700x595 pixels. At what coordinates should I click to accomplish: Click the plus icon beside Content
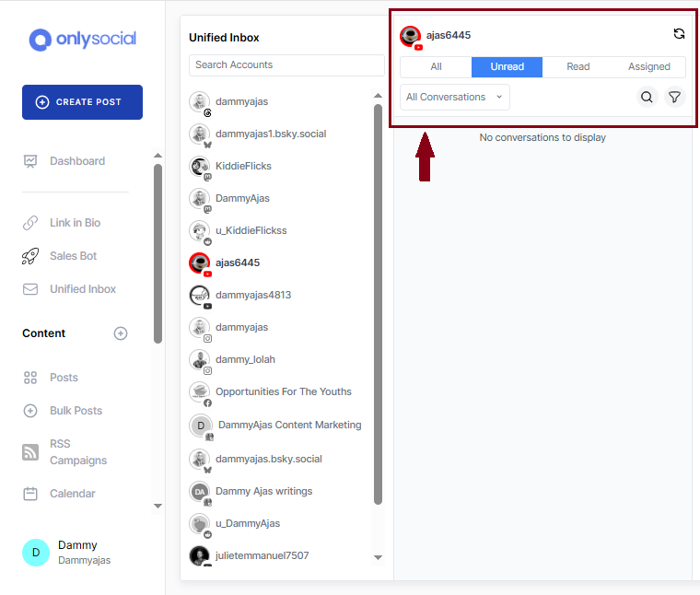pyautogui.click(x=121, y=333)
